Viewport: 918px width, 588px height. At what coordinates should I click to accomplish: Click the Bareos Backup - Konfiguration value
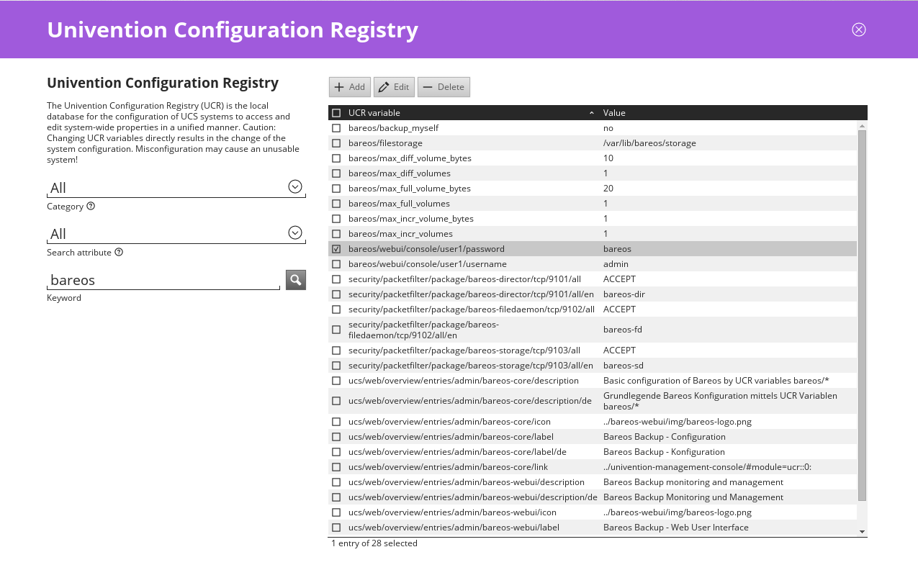664,452
